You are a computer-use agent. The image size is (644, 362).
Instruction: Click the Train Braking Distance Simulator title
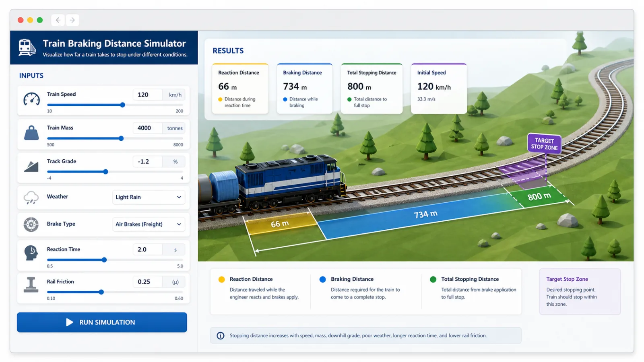click(x=114, y=43)
